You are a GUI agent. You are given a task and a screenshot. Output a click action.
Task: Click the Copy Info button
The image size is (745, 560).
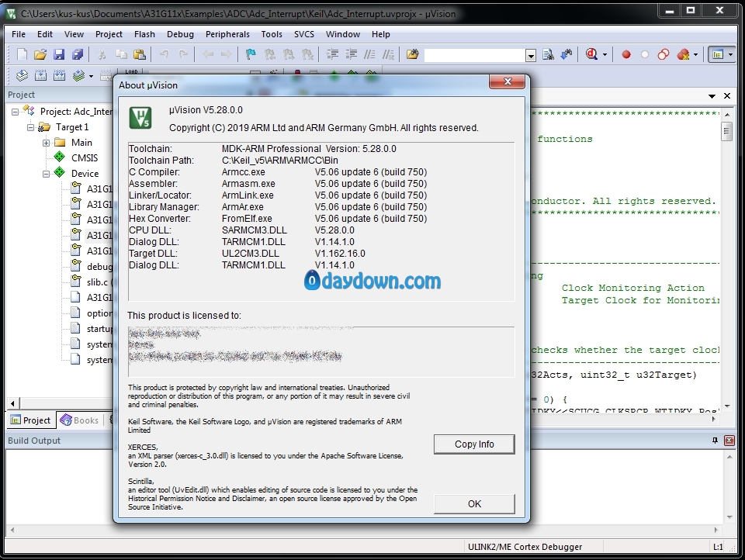point(474,444)
